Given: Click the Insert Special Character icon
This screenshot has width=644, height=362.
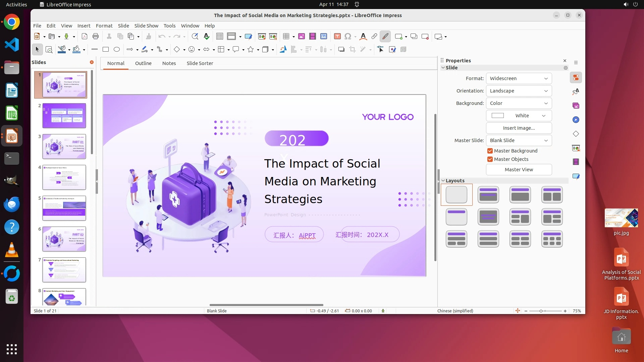Looking at the screenshot, I should 348,37.
